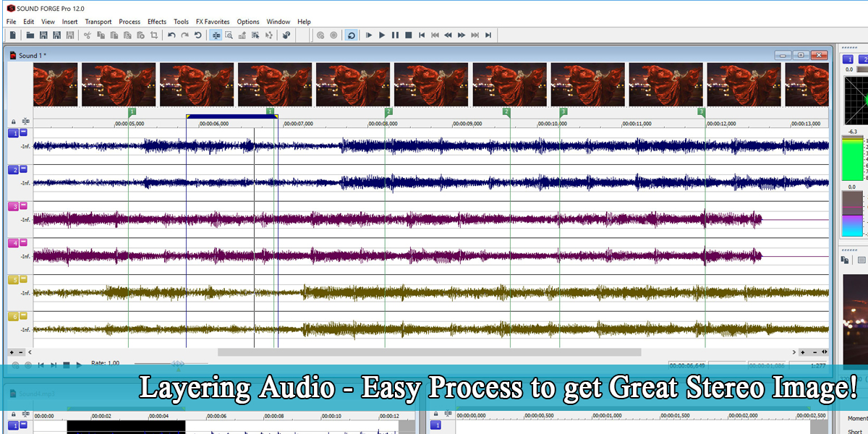Viewport: 868px width, 434px height.
Task: Select the Edit tool in the toolbar
Action: pyautogui.click(x=216, y=35)
